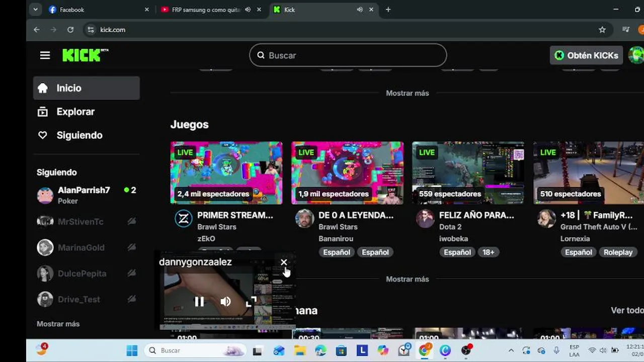Click Español tag on Lornexia stream
Image resolution: width=644 pixels, height=362 pixels.
[x=578, y=252]
